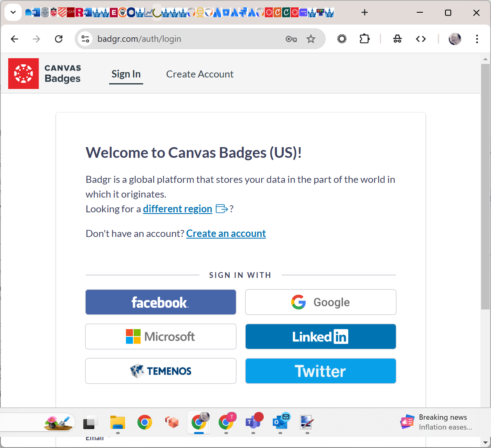Switch to the crimson 'E' favicon tab
The image size is (491, 448).
[114, 13]
